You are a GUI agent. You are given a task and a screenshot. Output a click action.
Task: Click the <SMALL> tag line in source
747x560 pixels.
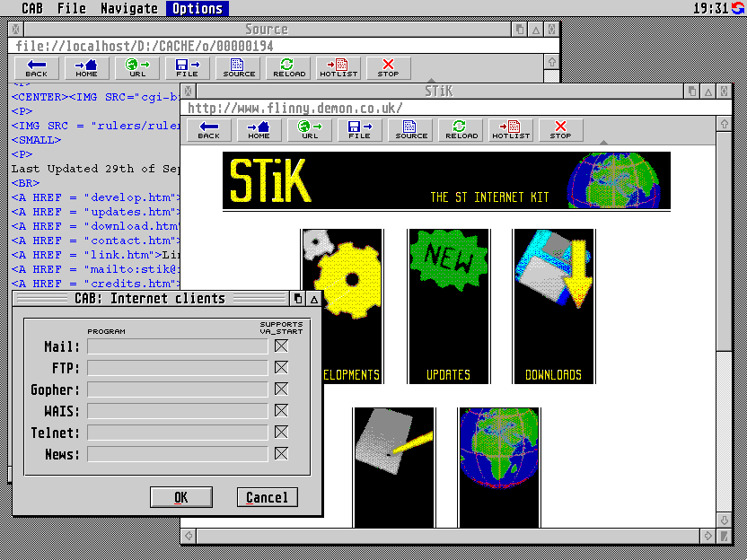pyautogui.click(x=36, y=140)
